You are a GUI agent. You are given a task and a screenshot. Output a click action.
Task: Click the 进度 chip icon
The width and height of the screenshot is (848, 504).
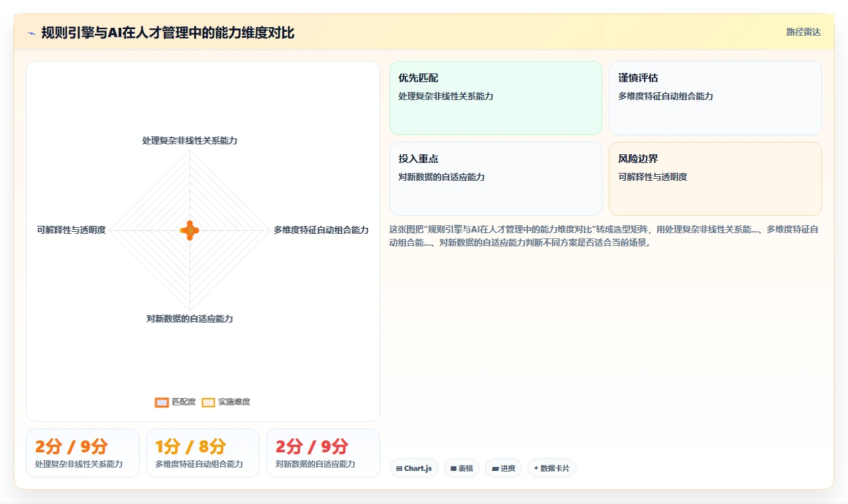(x=495, y=468)
